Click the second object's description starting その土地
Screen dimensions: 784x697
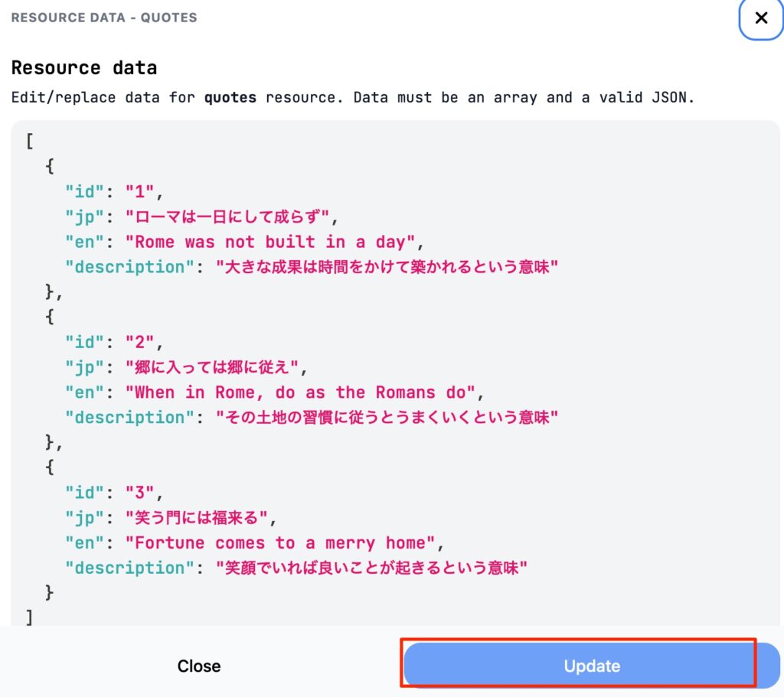(387, 418)
